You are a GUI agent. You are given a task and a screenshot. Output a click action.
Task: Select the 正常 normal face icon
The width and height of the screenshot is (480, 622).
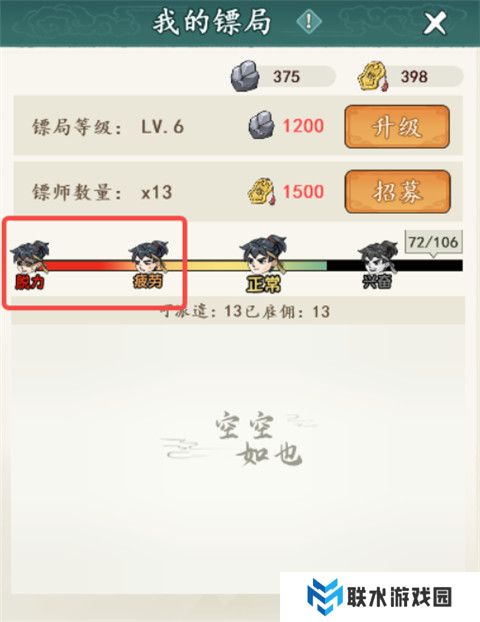pos(263,254)
